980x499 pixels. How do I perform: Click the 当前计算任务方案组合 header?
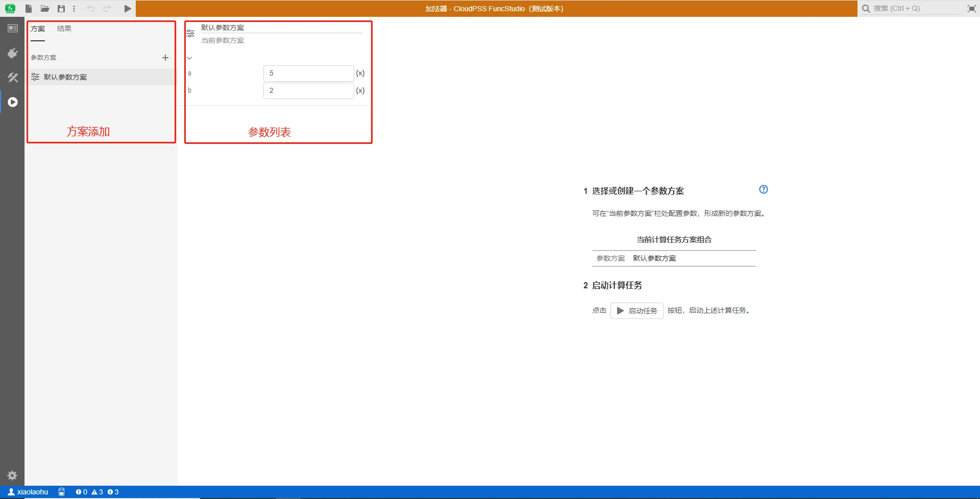coord(674,240)
